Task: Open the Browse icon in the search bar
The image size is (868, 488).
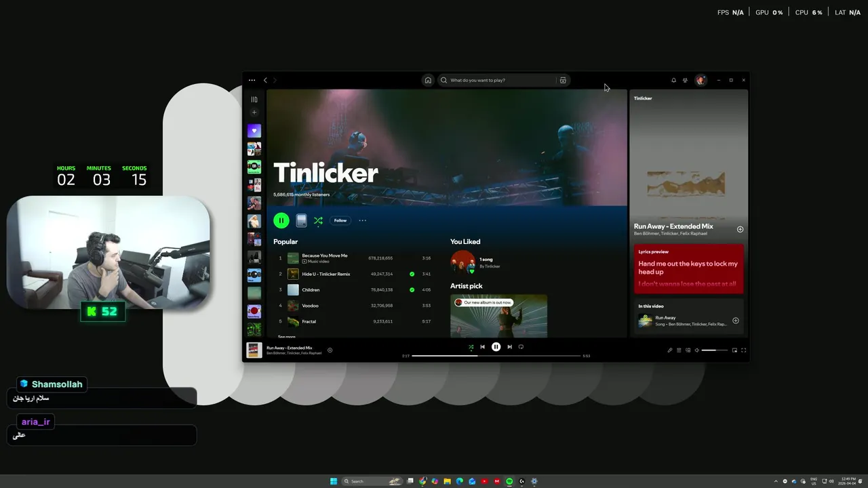Action: (x=563, y=80)
